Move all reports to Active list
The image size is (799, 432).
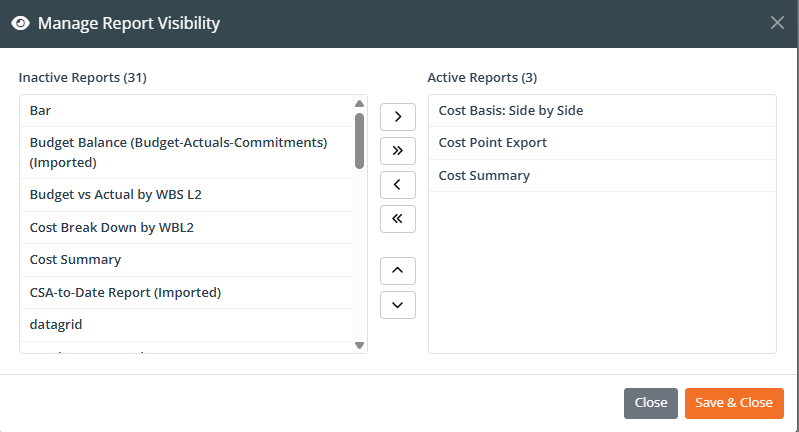click(397, 151)
